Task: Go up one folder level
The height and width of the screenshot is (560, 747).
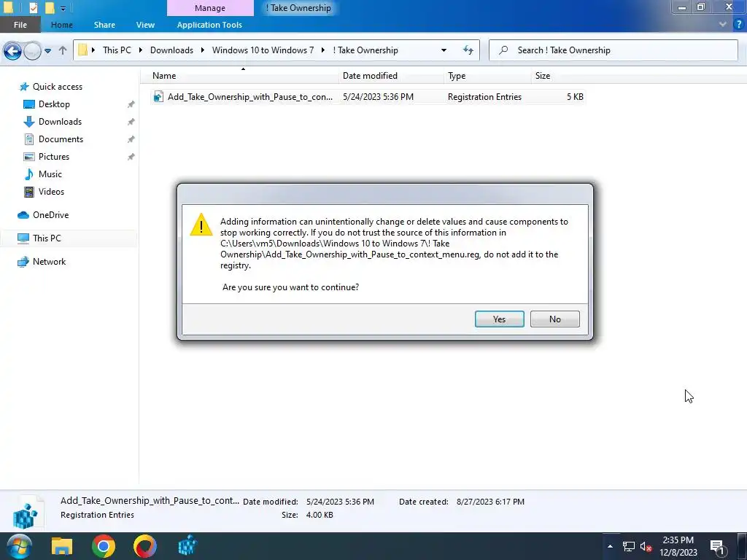Action: 63,50
